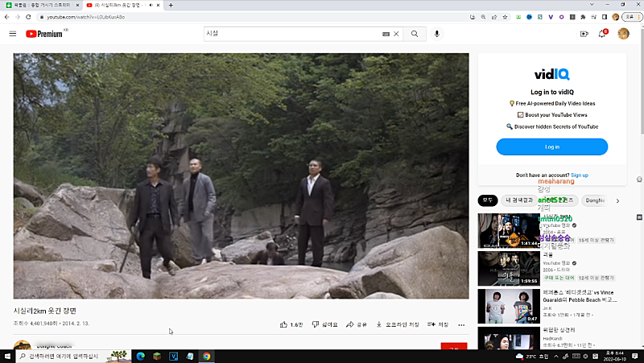Click the blue vidIQ Log in button

pos(551,146)
